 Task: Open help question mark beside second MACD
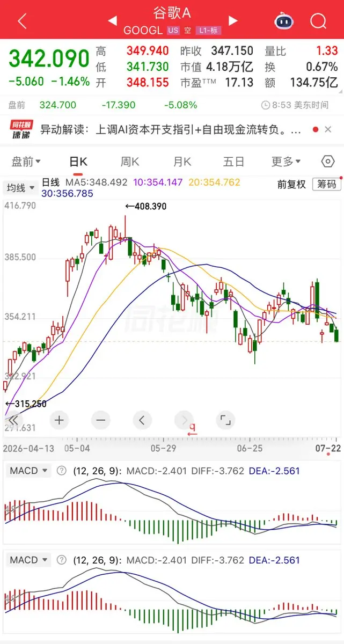(62, 560)
